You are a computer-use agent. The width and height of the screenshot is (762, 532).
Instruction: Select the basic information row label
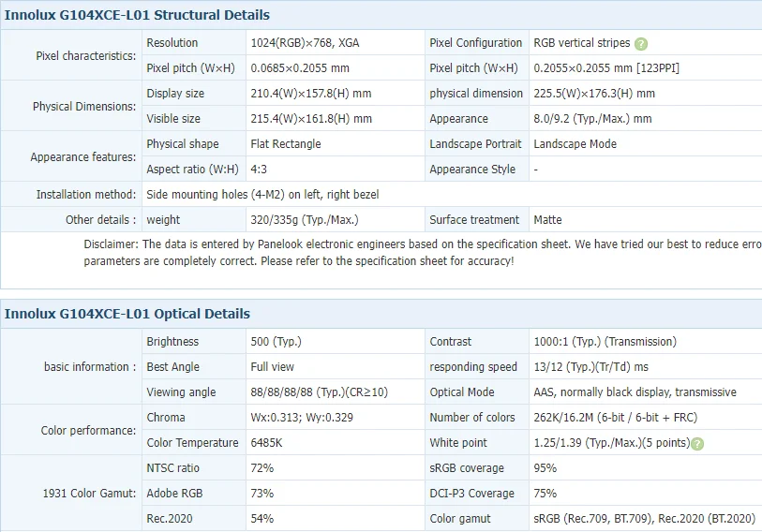tap(90, 367)
